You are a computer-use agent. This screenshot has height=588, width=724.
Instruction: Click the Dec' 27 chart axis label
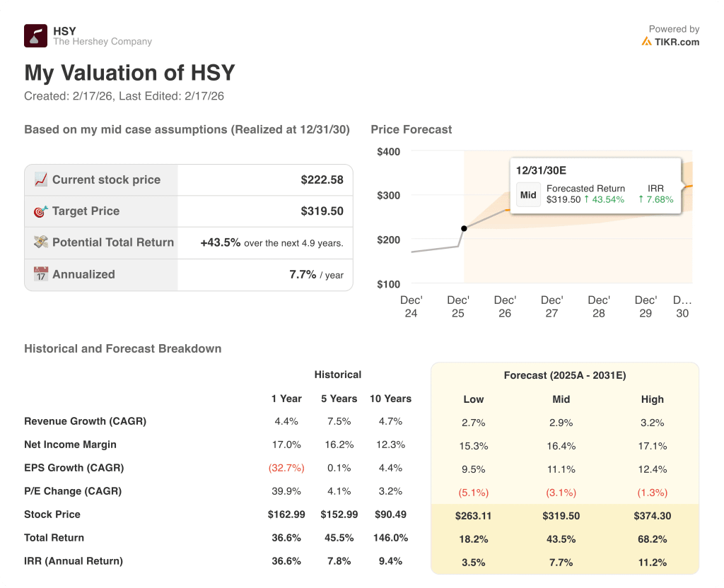pos(551,307)
